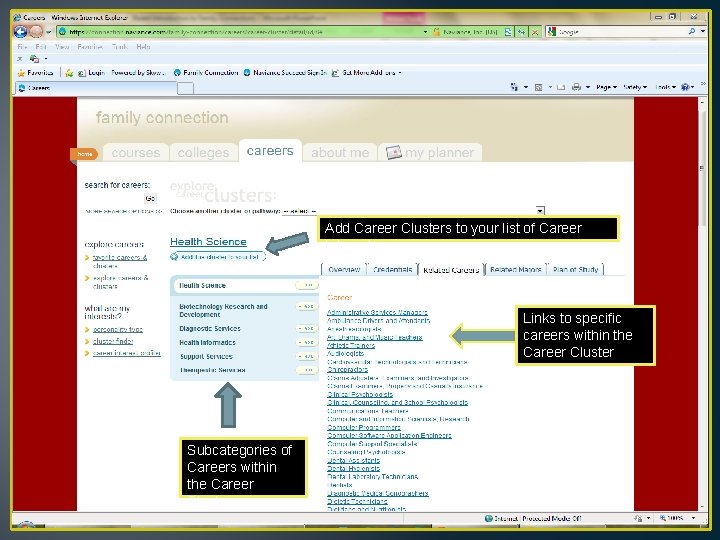Click the add button for Support Services
Viewport: 720px width, 540px height.
[x=306, y=356]
